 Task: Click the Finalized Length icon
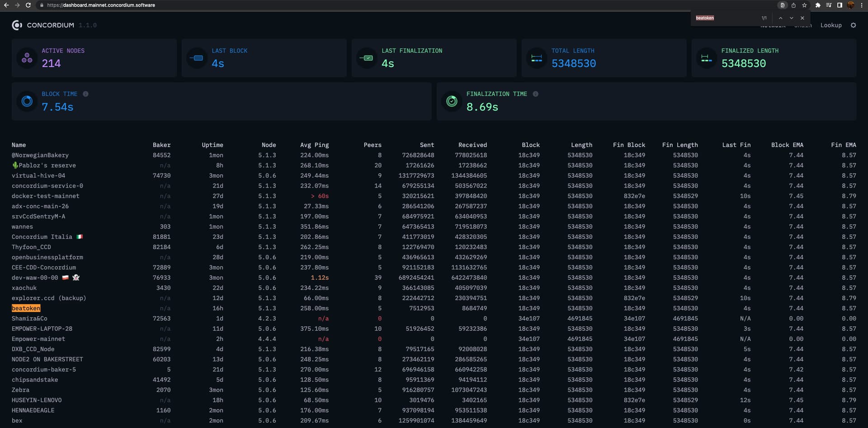click(x=707, y=58)
